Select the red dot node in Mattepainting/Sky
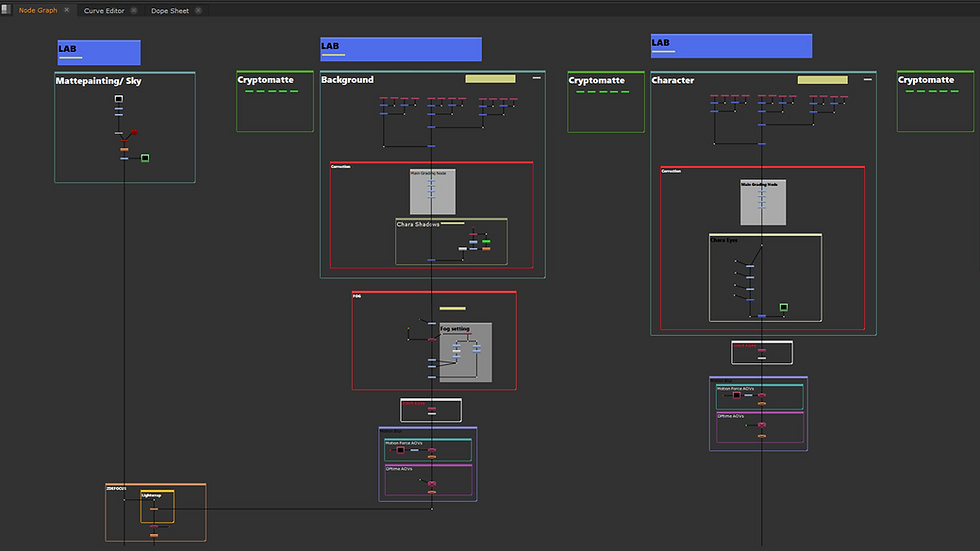 pos(134,132)
